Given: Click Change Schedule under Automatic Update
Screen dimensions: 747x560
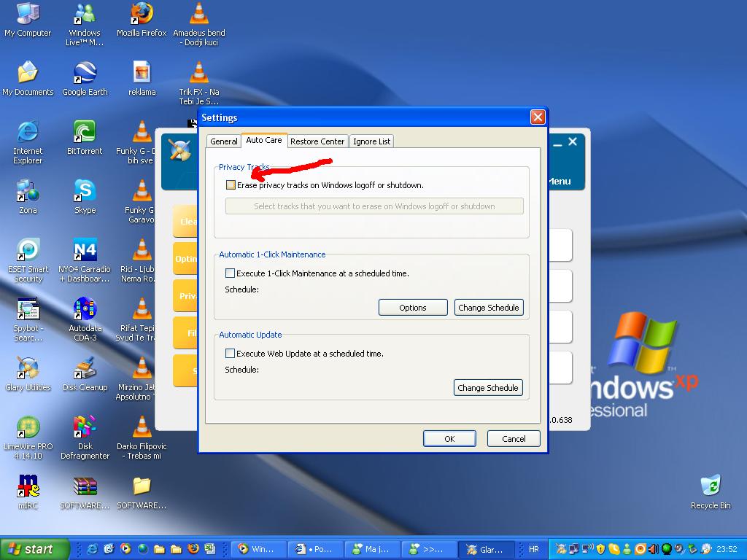Looking at the screenshot, I should click(488, 388).
